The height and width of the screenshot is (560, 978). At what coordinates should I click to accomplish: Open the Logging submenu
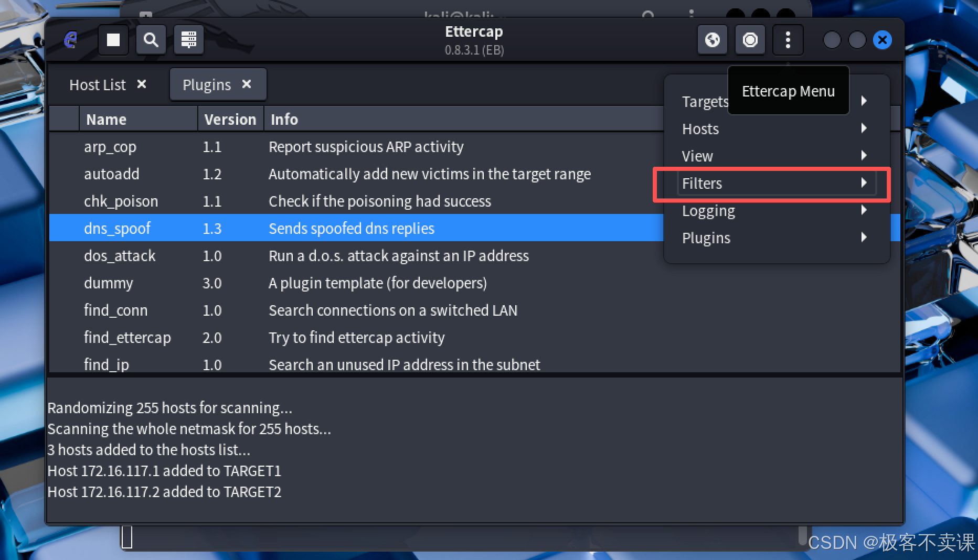tap(775, 210)
